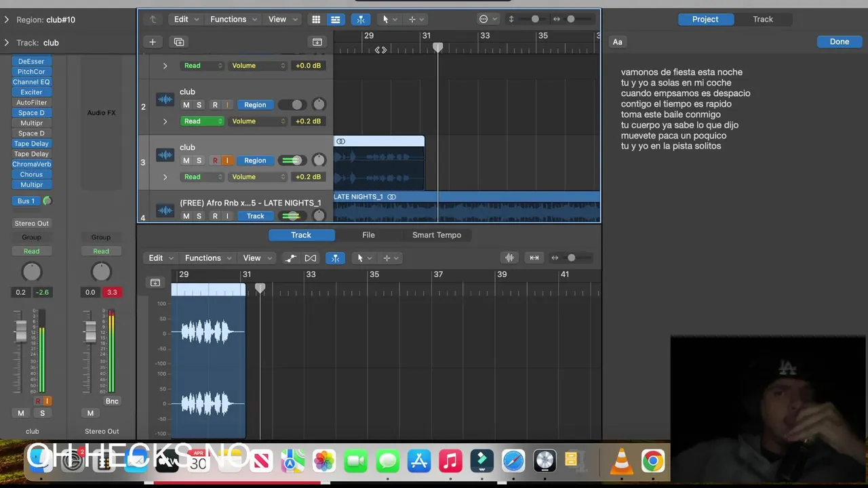Toggle Catch Playhead in audio editor
This screenshot has width=868, height=488.
click(x=336, y=258)
